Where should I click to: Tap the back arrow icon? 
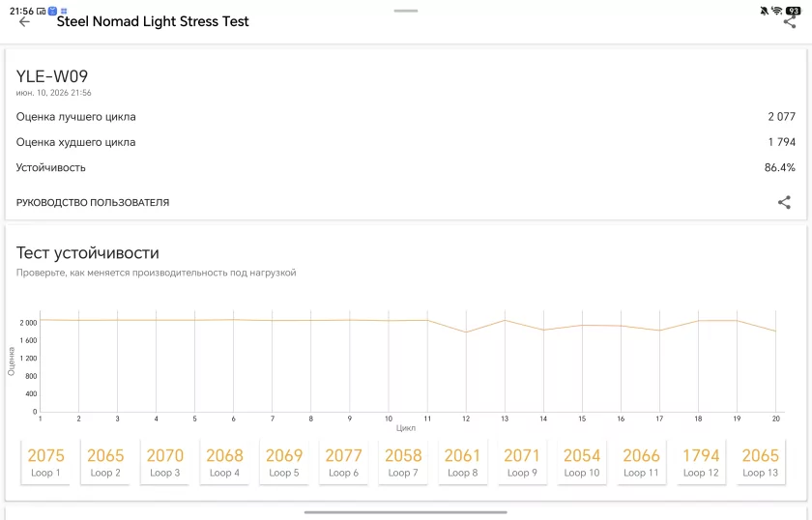pyautogui.click(x=24, y=22)
